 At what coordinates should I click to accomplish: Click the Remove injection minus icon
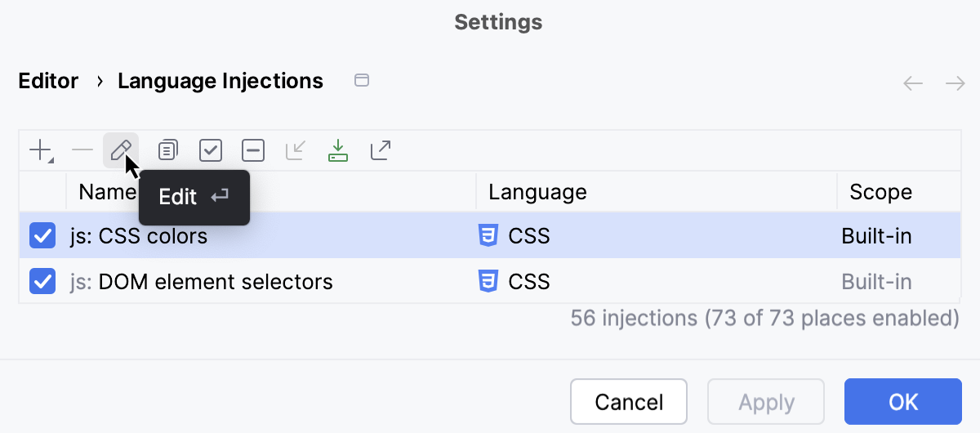pyautogui.click(x=82, y=150)
